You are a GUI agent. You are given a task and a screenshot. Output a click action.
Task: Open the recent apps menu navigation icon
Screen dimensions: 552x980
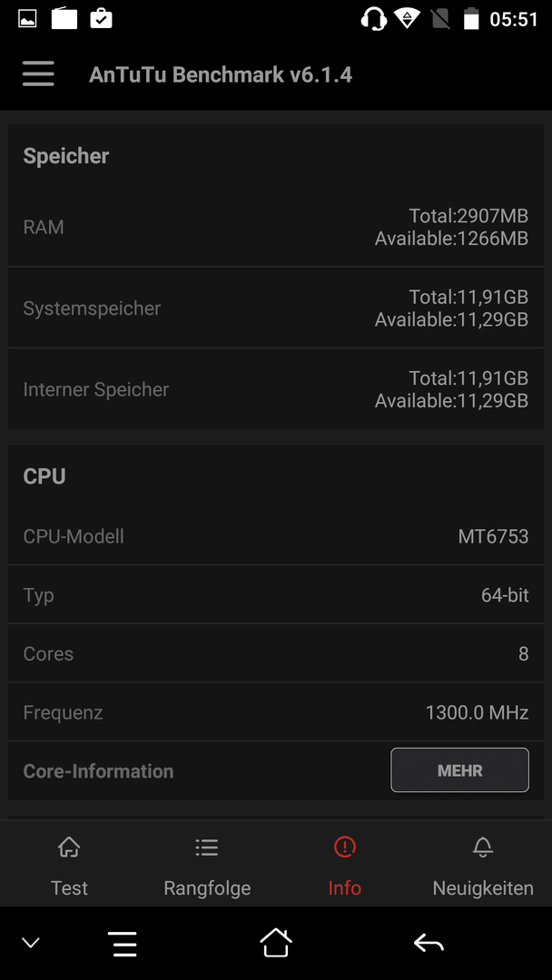point(123,943)
